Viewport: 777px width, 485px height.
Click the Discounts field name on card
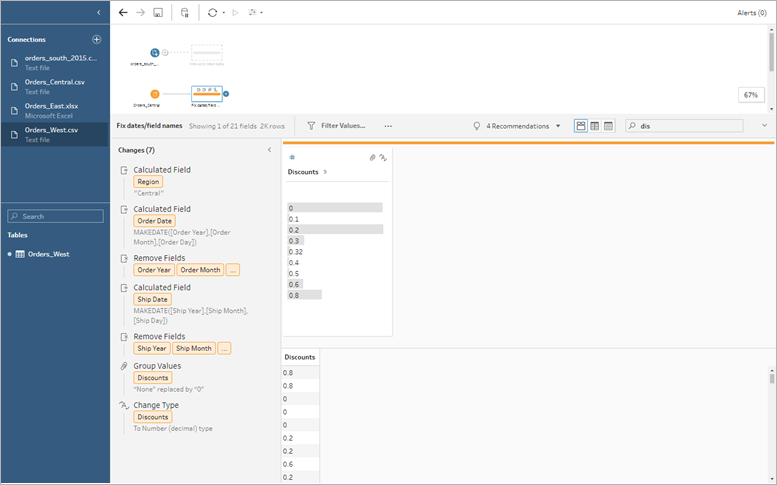point(303,172)
